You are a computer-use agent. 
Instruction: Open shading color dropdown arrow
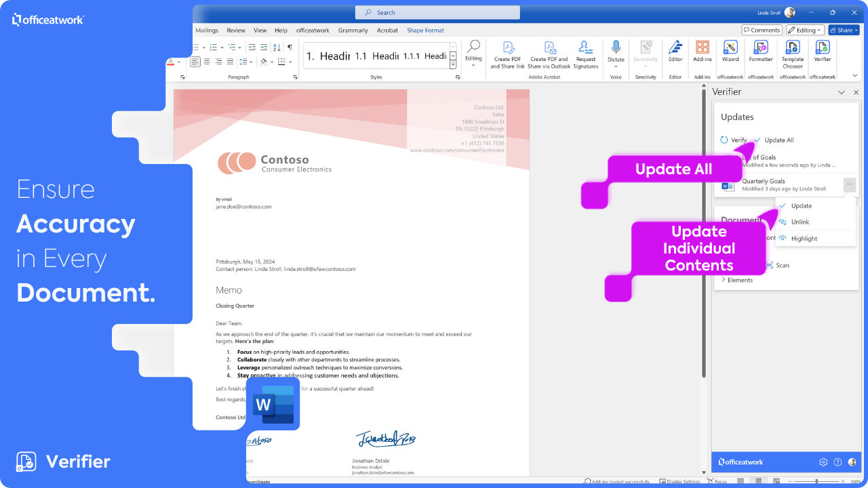coord(272,62)
